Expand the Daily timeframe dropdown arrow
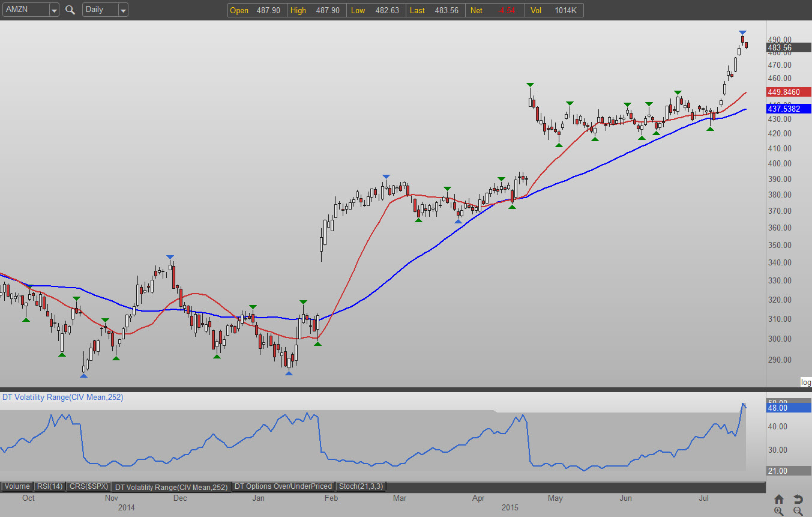 point(122,10)
